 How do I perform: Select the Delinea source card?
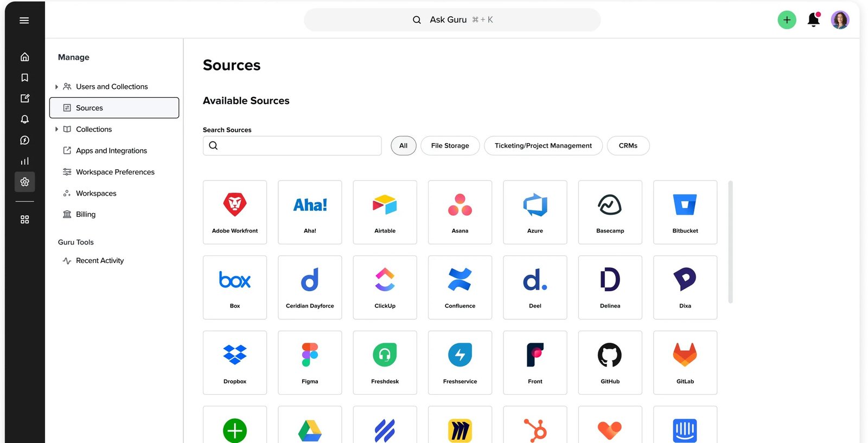(x=610, y=287)
